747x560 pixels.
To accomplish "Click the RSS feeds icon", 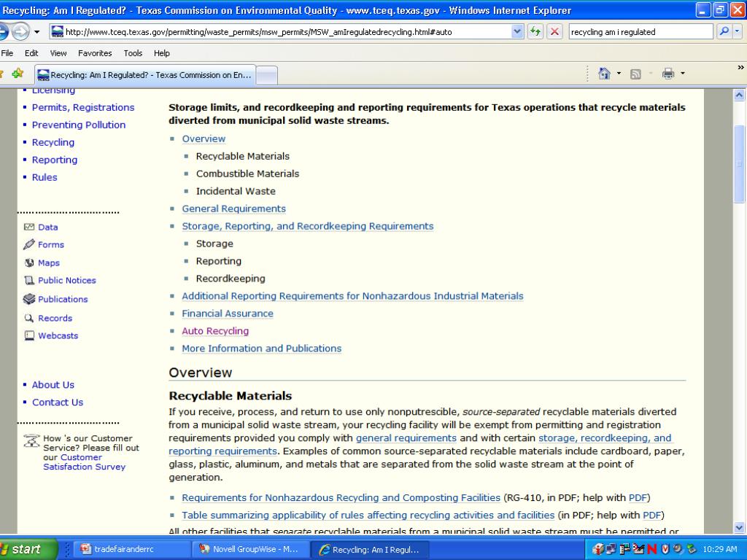I will [635, 74].
